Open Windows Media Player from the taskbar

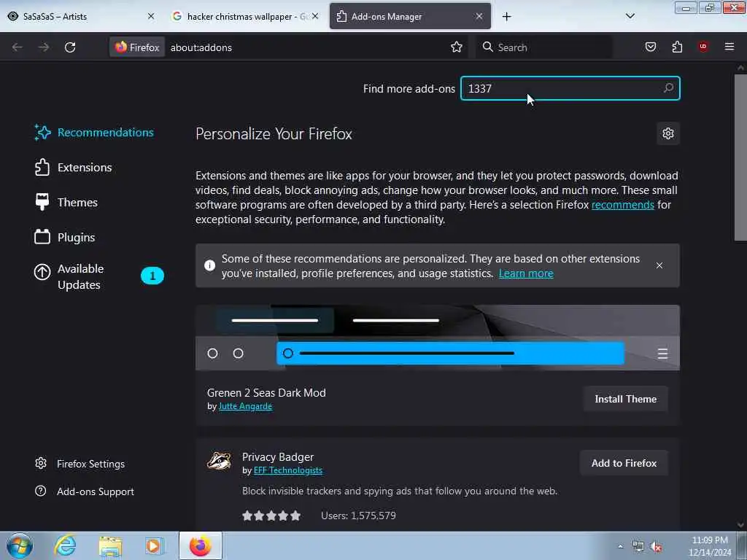[154, 545]
